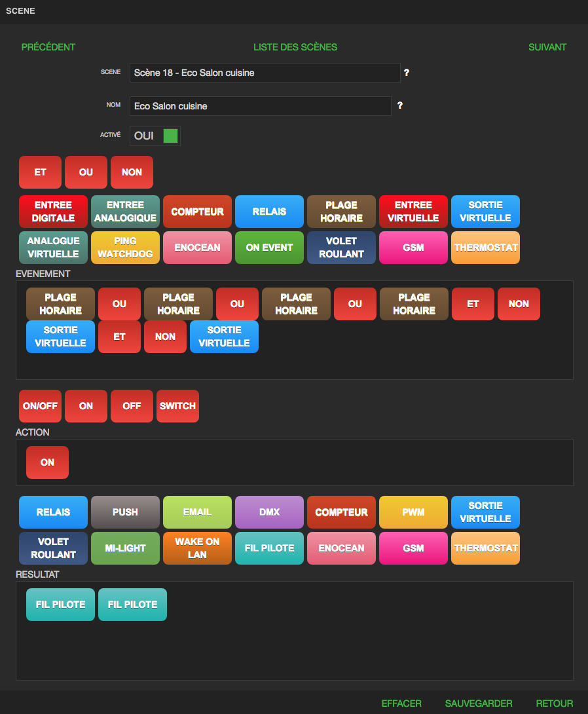
Task: Go to SUIVANT scene
Action: click(x=547, y=47)
